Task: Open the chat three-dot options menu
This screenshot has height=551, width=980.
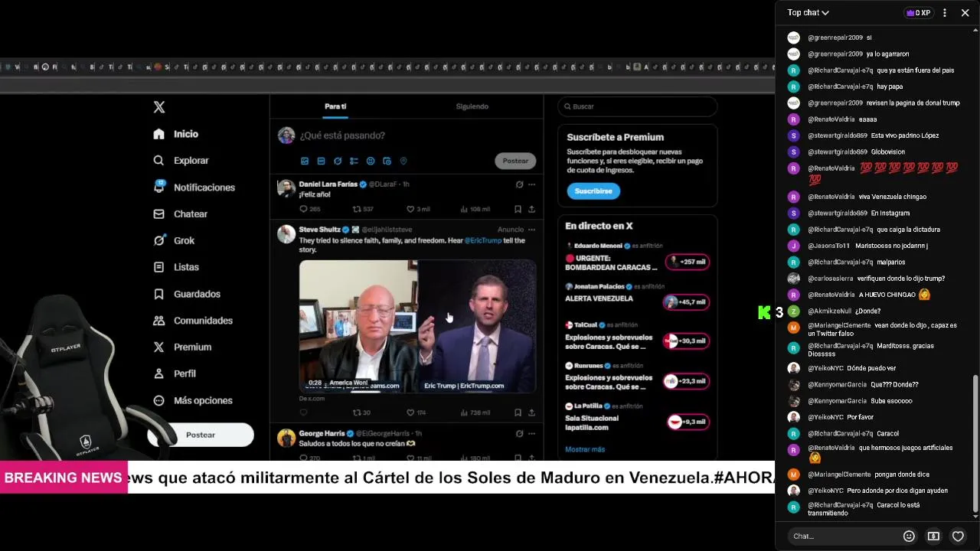Action: [945, 13]
